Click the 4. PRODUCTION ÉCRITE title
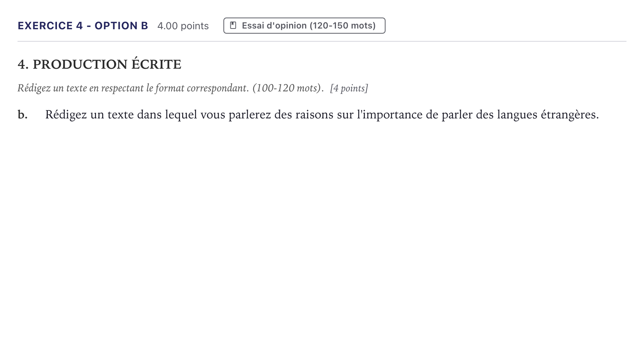 (99, 64)
